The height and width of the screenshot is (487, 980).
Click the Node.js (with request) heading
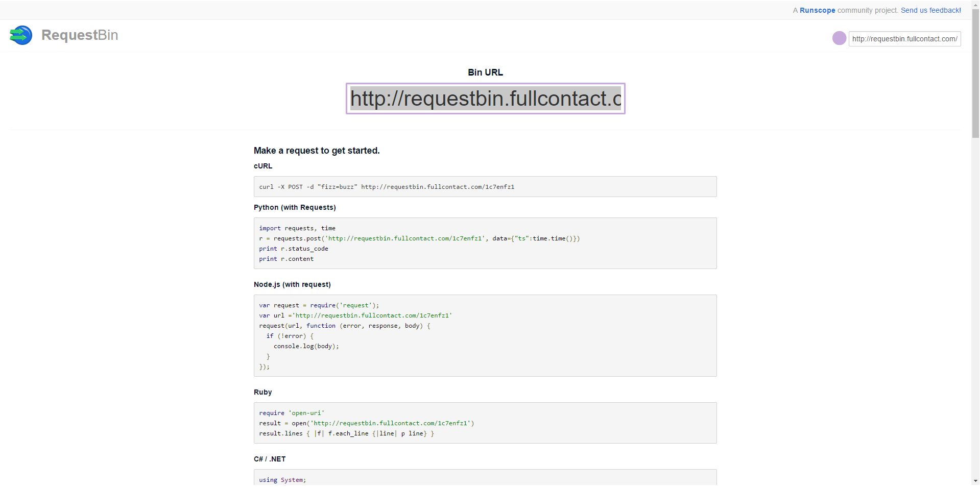[x=292, y=284]
